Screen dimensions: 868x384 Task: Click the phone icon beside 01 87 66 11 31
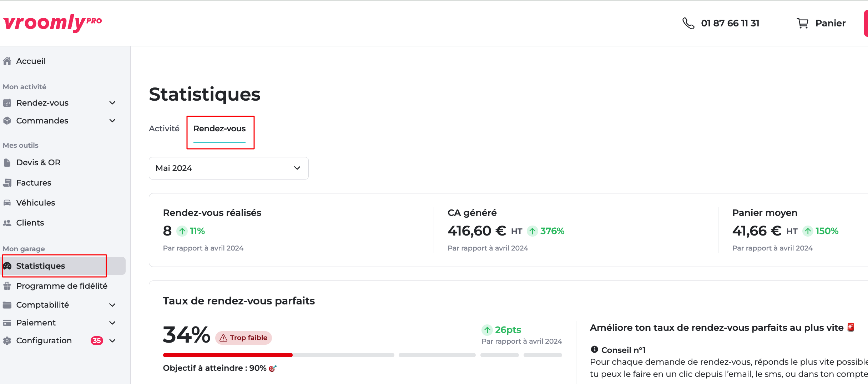(x=688, y=23)
